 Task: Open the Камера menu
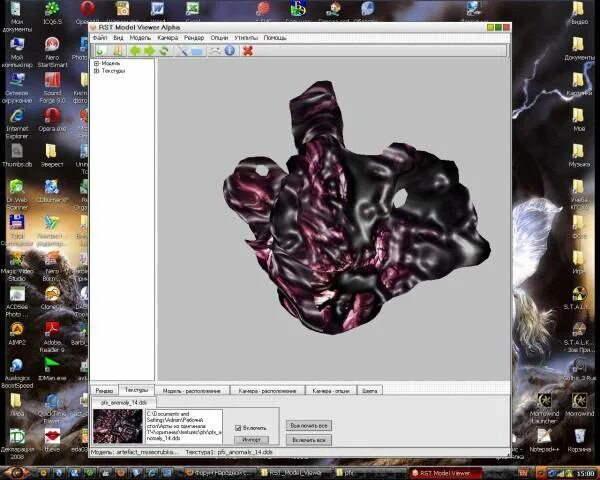(x=168, y=38)
